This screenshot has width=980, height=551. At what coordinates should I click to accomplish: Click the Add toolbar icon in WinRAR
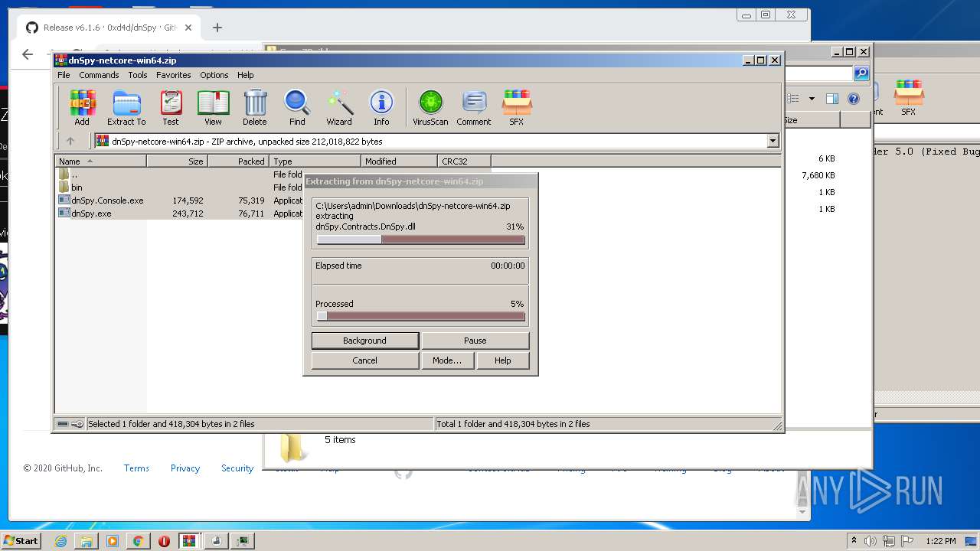pos(82,107)
